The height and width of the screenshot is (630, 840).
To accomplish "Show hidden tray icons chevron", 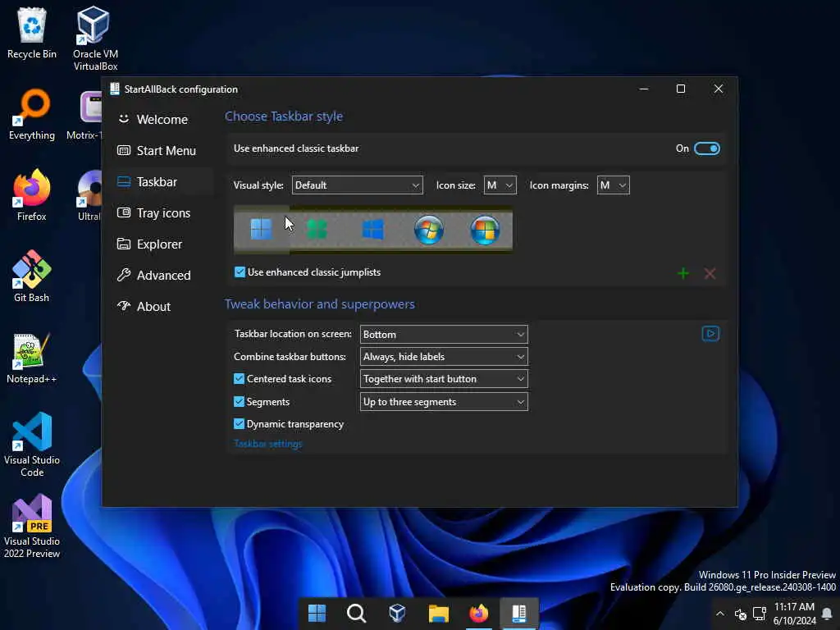I will click(x=720, y=614).
